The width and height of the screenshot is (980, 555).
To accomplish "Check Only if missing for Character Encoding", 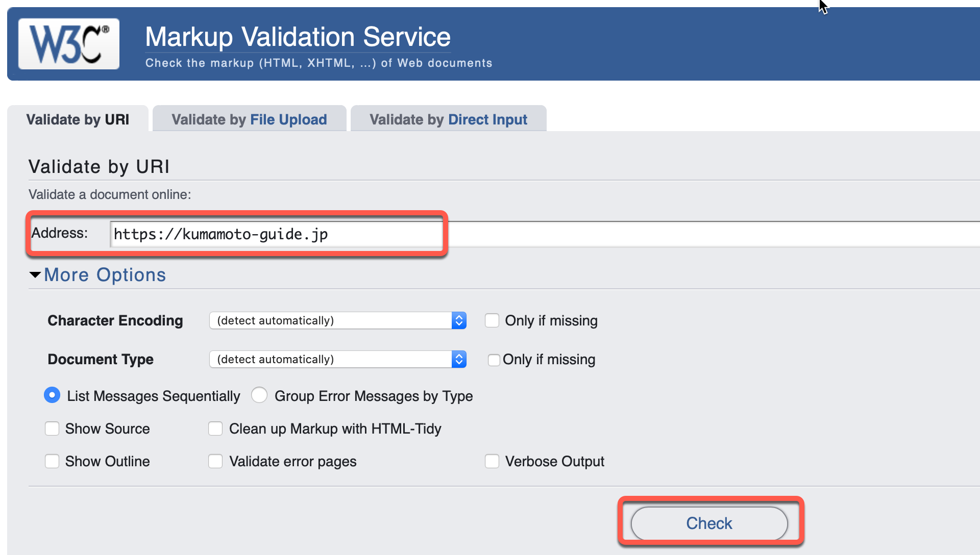I will click(x=492, y=320).
